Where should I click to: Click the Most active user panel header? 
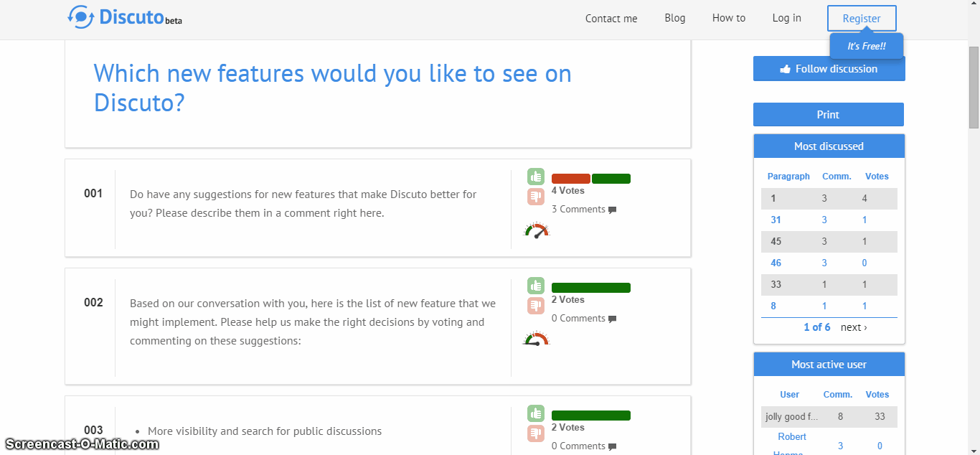click(x=829, y=365)
